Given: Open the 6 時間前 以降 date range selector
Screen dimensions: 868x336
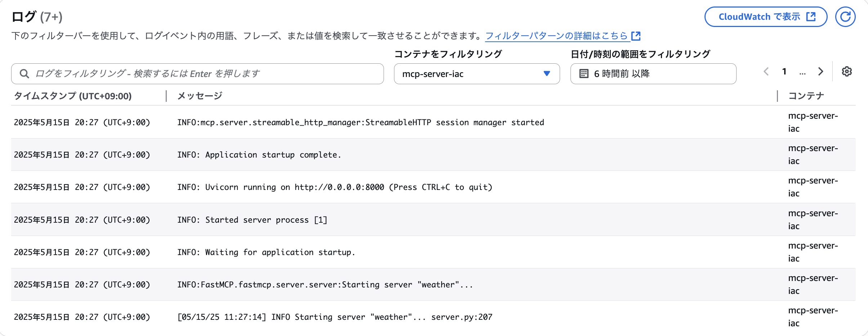Looking at the screenshot, I should pyautogui.click(x=653, y=74).
